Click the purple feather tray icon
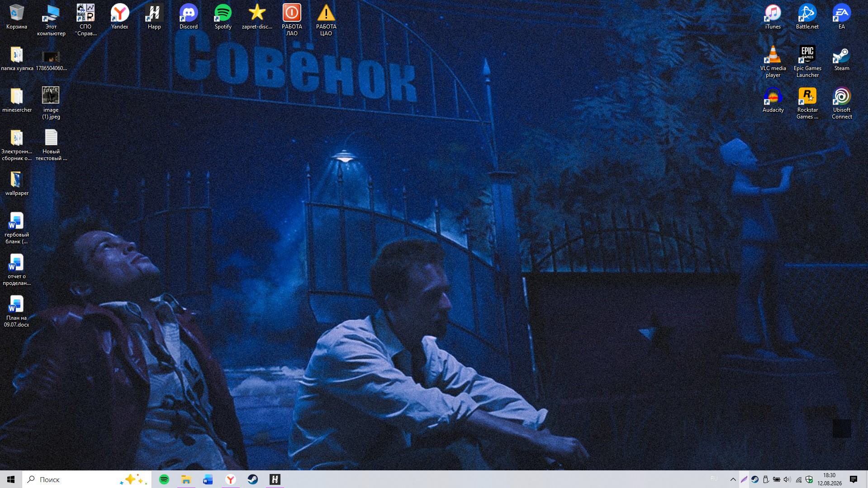The width and height of the screenshot is (868, 488). 744,479
